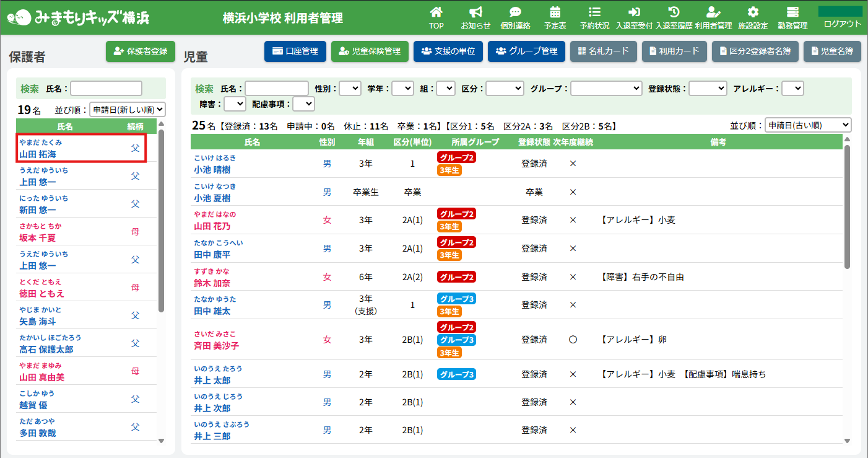This screenshot has width=868, height=458.
Task: Expand the 性別 filter dropdown
Action: click(350, 89)
